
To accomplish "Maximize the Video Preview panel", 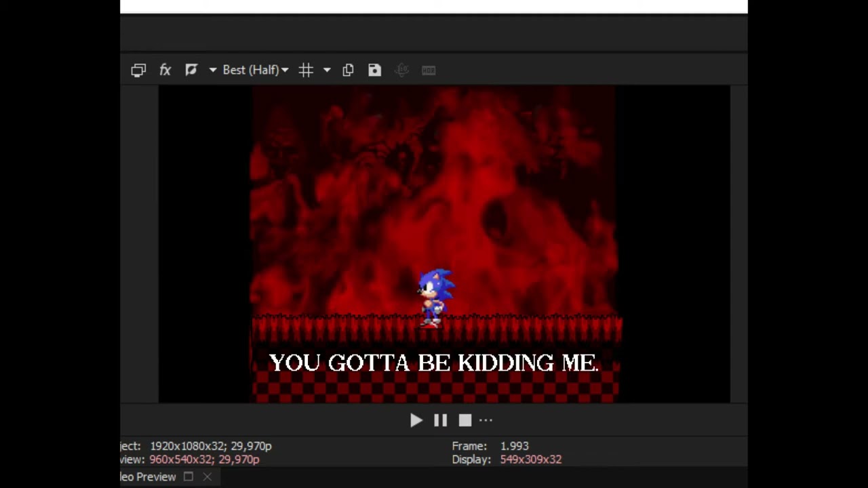I will click(x=189, y=476).
